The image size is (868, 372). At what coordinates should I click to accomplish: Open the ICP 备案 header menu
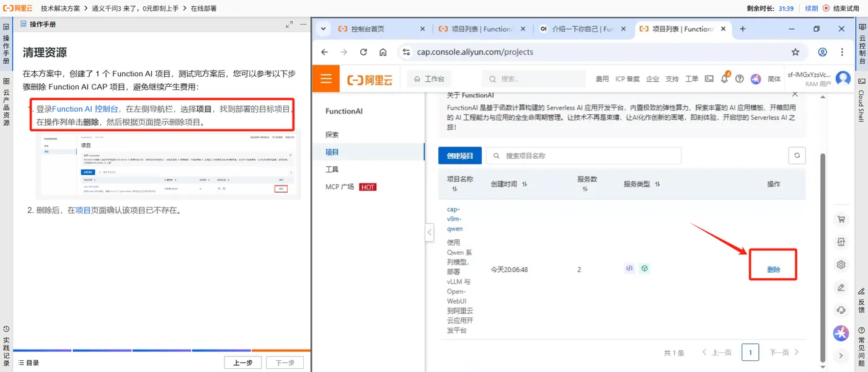pyautogui.click(x=627, y=79)
